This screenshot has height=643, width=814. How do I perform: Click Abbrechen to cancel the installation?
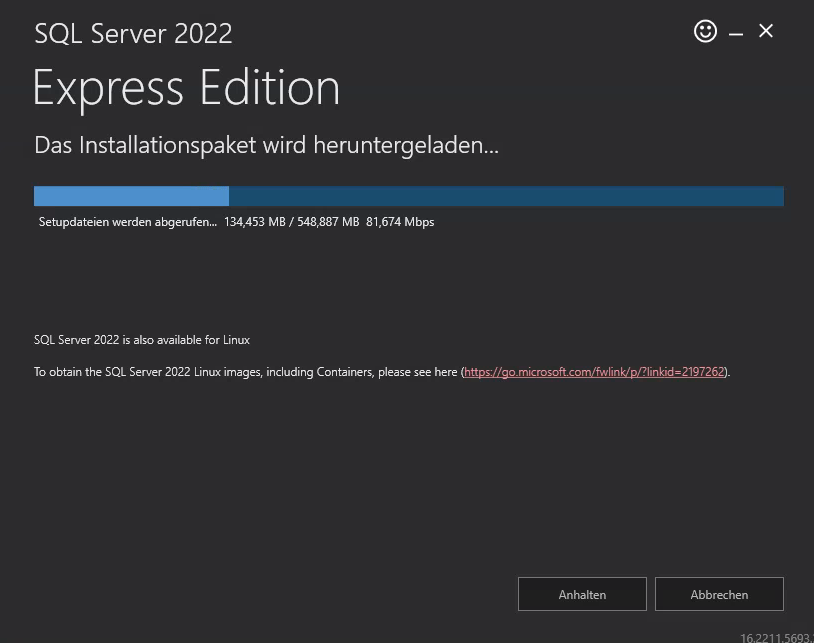pyautogui.click(x=718, y=594)
